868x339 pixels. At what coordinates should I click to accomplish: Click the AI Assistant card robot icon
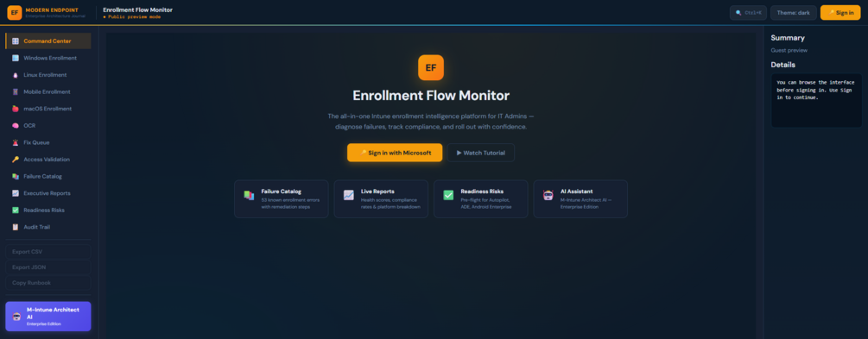click(x=548, y=195)
